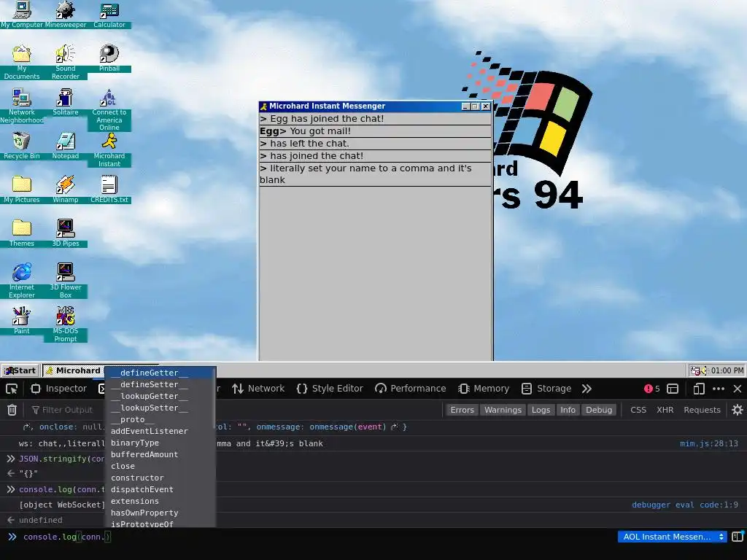Switch to the Storage tab
747x560 pixels.
point(546,389)
